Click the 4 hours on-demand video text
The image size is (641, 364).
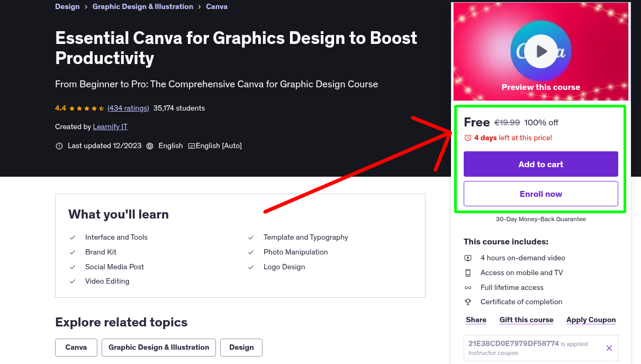click(523, 258)
